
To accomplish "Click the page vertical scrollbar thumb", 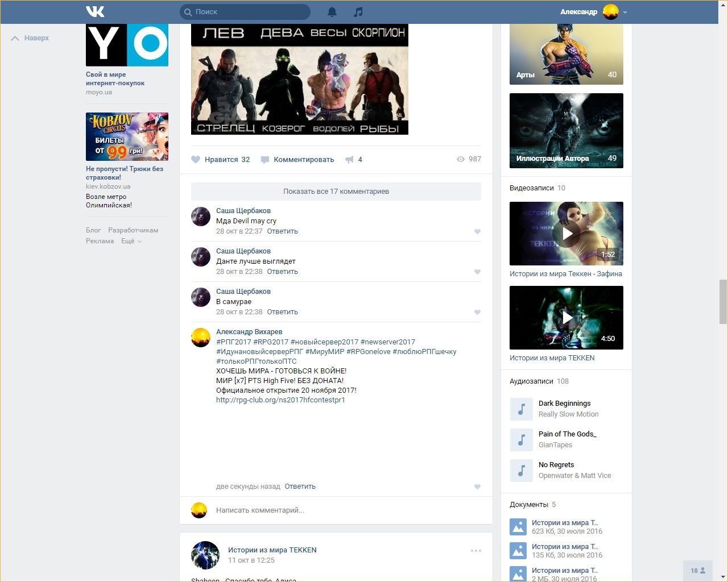I will click(x=723, y=301).
